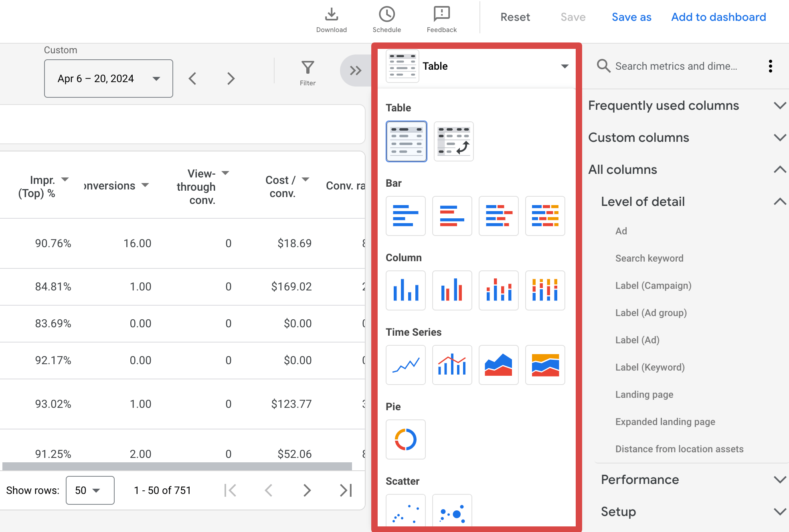
Task: Select the pivot table chart type
Action: pos(453,141)
